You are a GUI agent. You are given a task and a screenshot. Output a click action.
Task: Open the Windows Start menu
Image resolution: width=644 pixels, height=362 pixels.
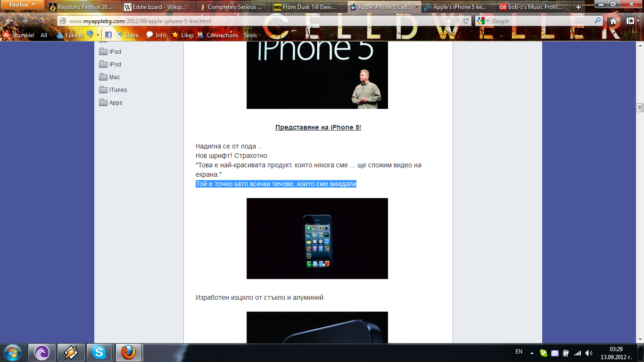13,353
